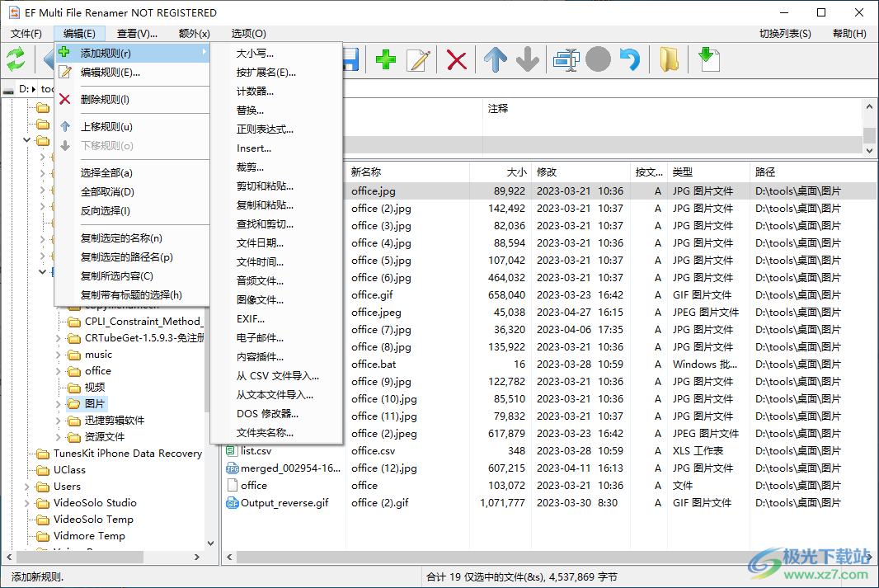The width and height of the screenshot is (879, 588).
Task: Sort by the 路径 column header
Action: (813, 172)
